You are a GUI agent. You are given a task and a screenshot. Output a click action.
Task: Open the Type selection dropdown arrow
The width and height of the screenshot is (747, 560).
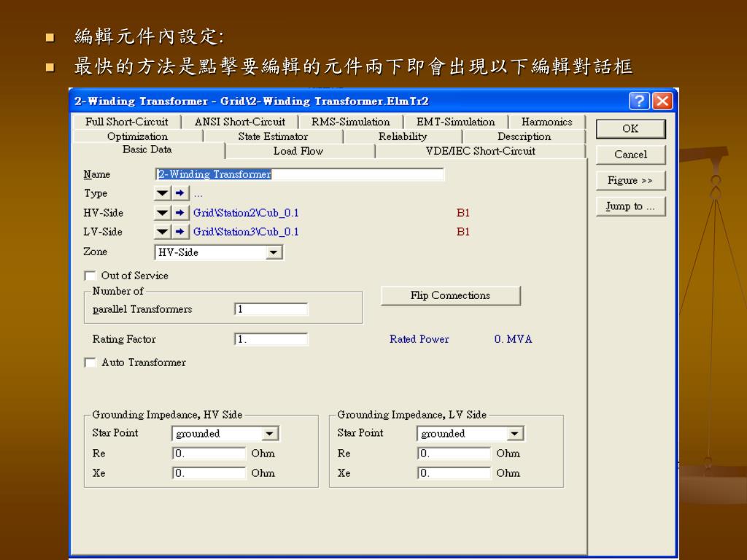[163, 193]
